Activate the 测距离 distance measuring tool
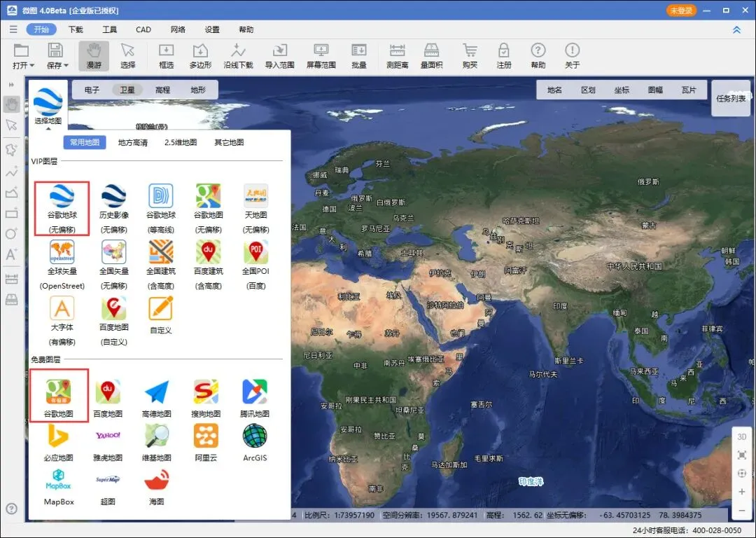 (398, 56)
